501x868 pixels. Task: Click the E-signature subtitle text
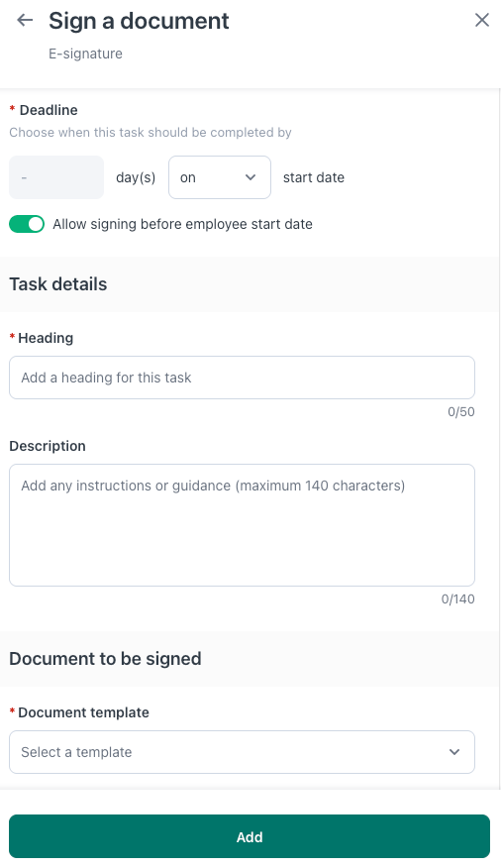tap(86, 54)
